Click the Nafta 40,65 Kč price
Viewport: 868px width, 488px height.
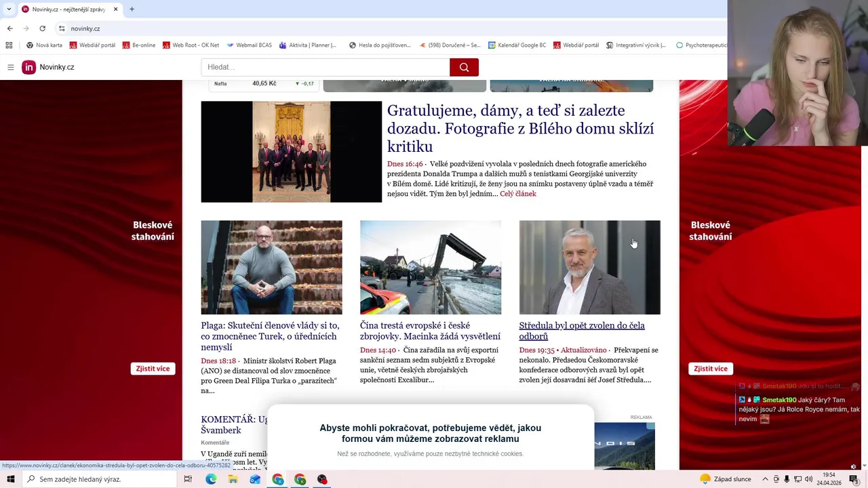[264, 83]
